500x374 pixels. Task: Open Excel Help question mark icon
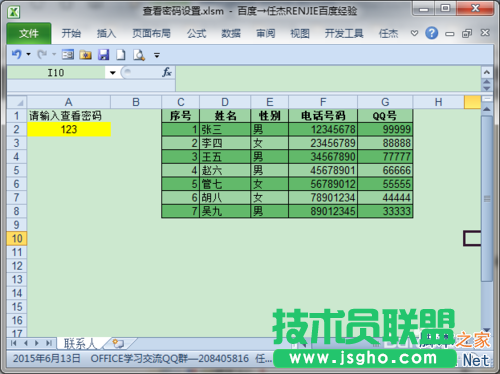431,33
